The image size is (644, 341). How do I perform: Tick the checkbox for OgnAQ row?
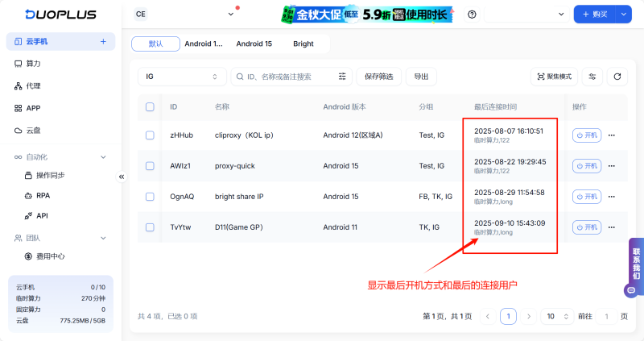click(150, 197)
